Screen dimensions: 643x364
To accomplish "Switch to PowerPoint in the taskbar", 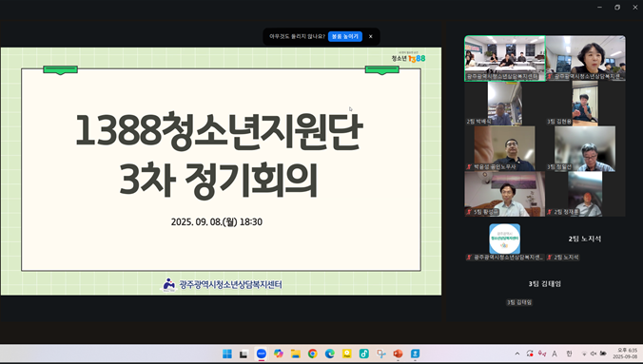I will (x=398, y=354).
